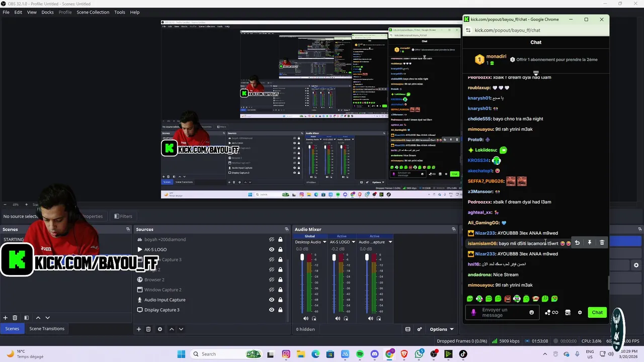
Task: Open channel points infinity icon in chat
Action: pyautogui.click(x=555, y=312)
